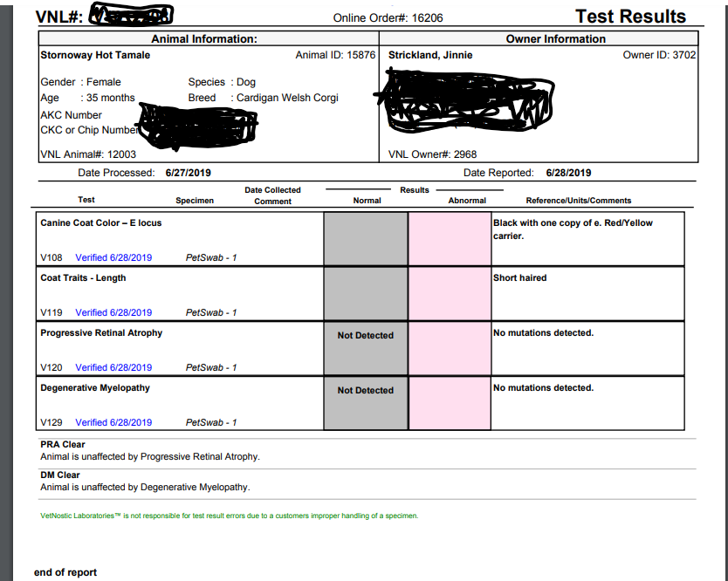728x581 pixels.
Task: Click the PRA Clear summary heading
Action: 63,444
